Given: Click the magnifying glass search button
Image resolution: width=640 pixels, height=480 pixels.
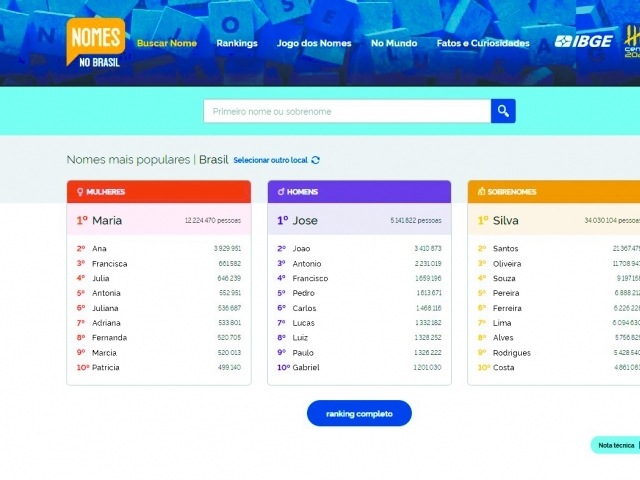Looking at the screenshot, I should 503,111.
